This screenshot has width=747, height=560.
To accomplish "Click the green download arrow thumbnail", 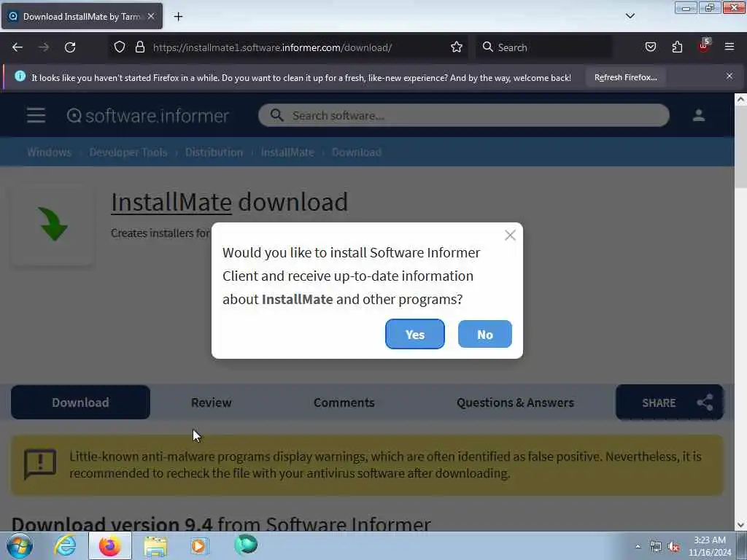I will click(53, 225).
